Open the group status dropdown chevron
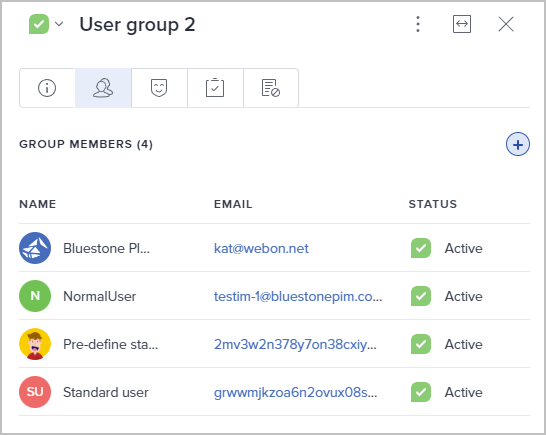 (59, 24)
